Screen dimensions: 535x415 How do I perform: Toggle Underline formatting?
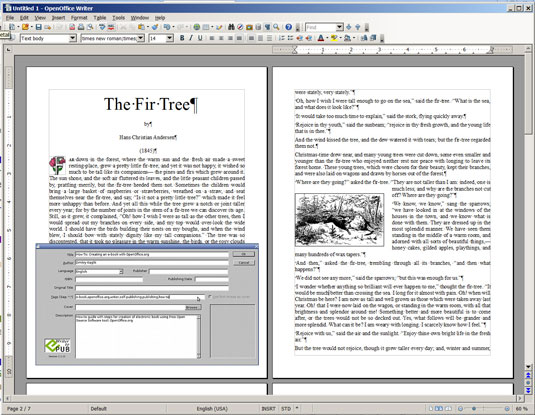coord(200,38)
